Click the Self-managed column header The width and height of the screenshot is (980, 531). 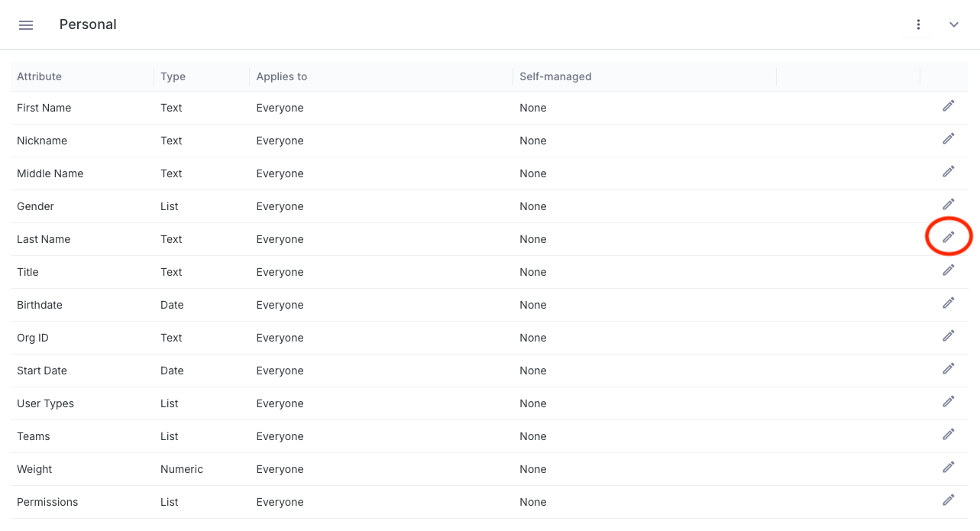pyautogui.click(x=555, y=76)
